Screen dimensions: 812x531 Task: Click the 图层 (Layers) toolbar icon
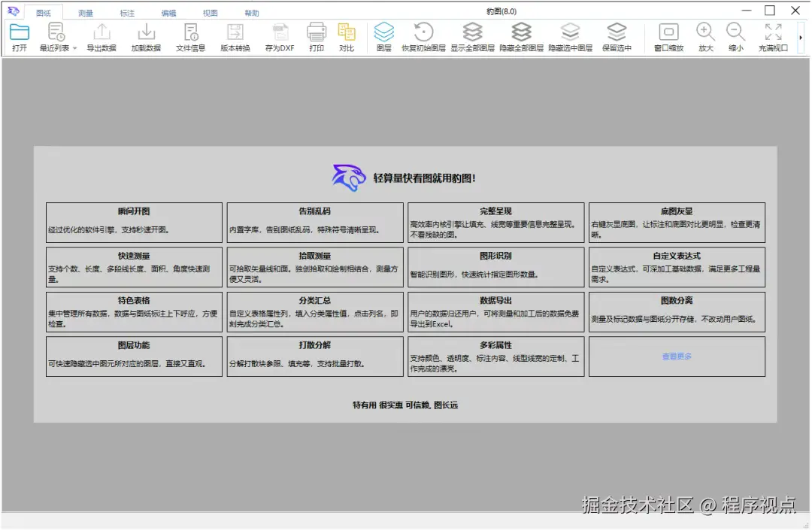click(x=384, y=35)
